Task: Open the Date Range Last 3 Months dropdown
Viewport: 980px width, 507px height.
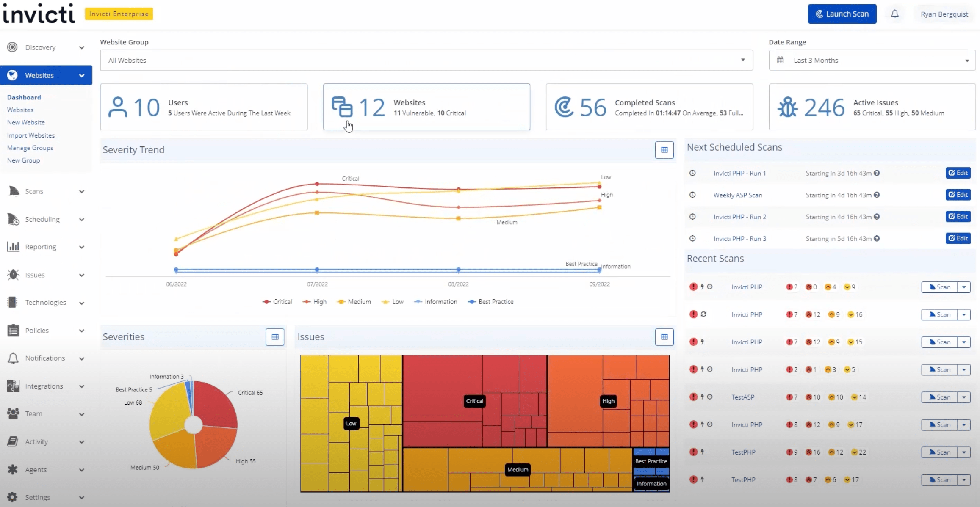Action: 872,60
